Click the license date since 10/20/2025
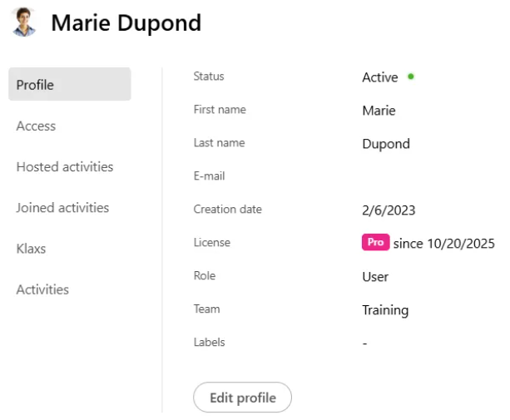 pyautogui.click(x=443, y=244)
